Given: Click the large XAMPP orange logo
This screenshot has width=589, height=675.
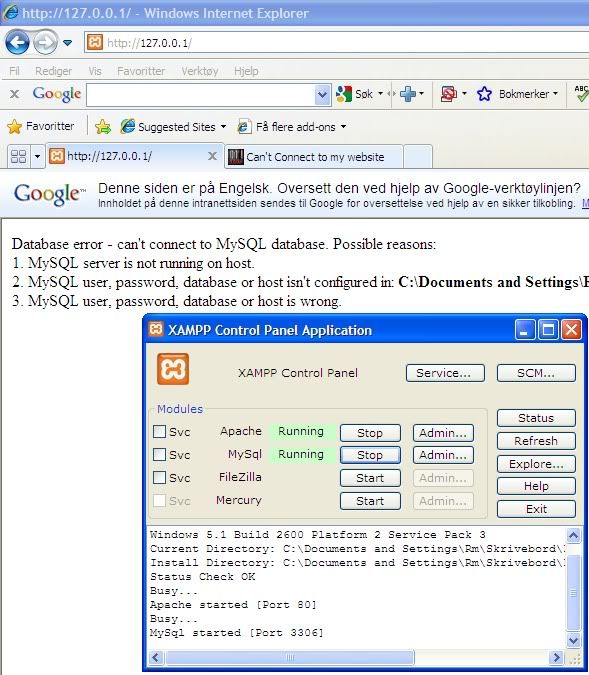Looking at the screenshot, I should [173, 369].
